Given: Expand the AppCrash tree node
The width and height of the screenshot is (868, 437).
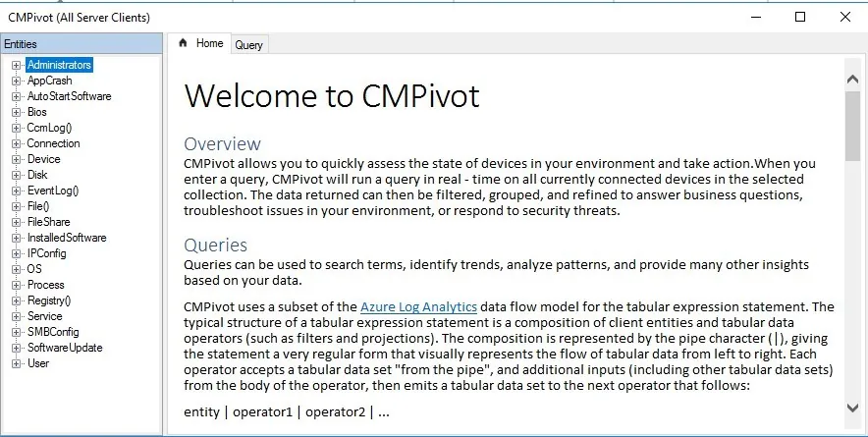Looking at the screenshot, I should click(x=16, y=81).
